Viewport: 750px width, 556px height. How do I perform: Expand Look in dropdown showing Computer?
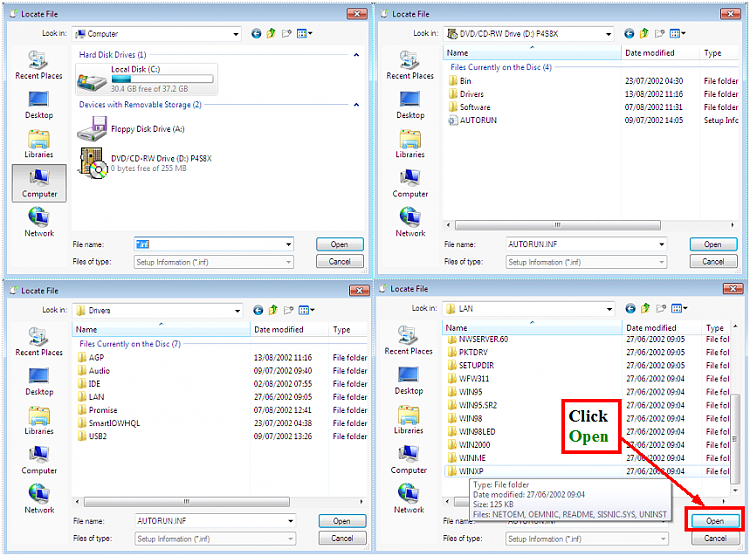[236, 34]
